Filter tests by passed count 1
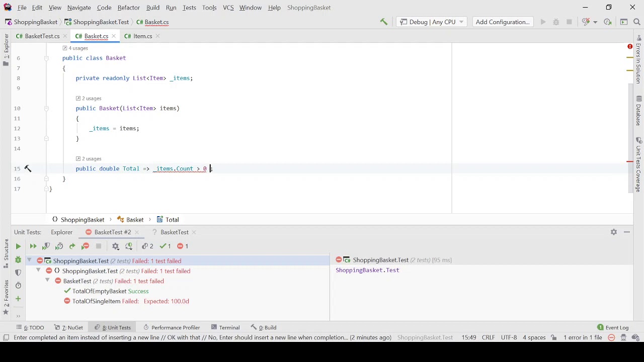Image resolution: width=644 pixels, height=362 pixels. click(x=166, y=246)
